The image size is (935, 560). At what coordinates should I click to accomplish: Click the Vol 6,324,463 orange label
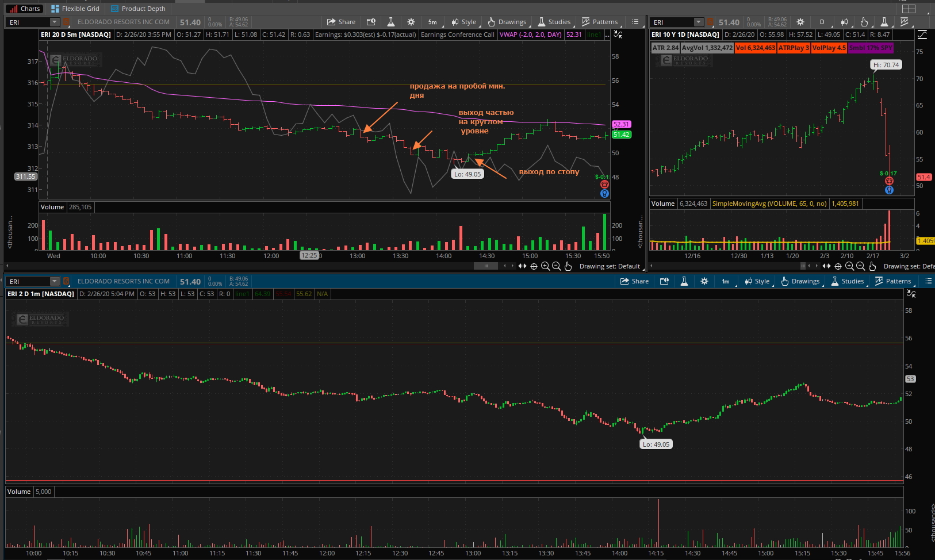(x=755, y=48)
